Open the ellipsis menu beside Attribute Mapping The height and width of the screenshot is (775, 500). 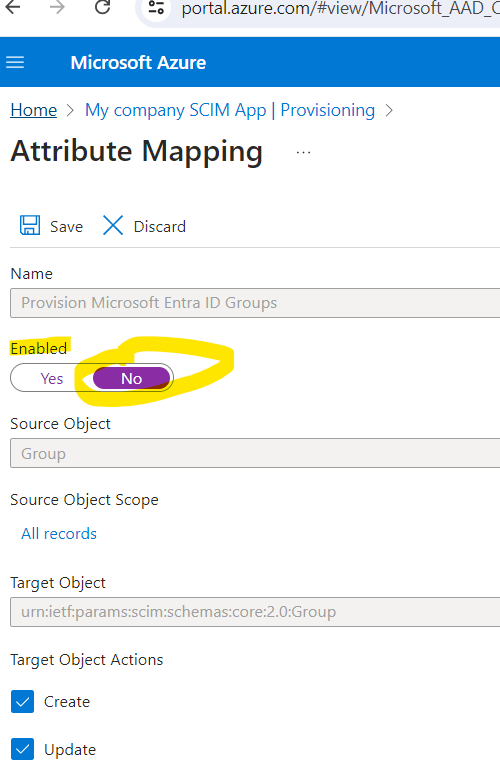303,152
